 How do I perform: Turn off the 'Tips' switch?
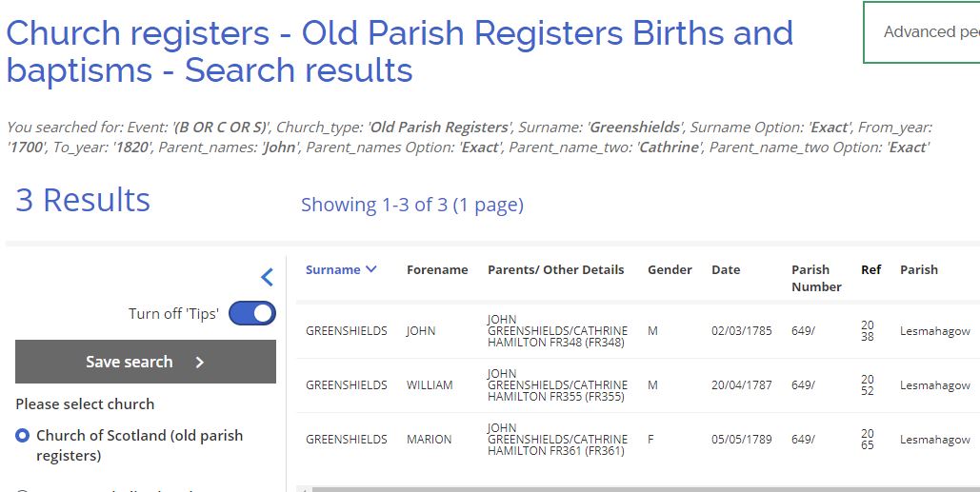[x=251, y=313]
